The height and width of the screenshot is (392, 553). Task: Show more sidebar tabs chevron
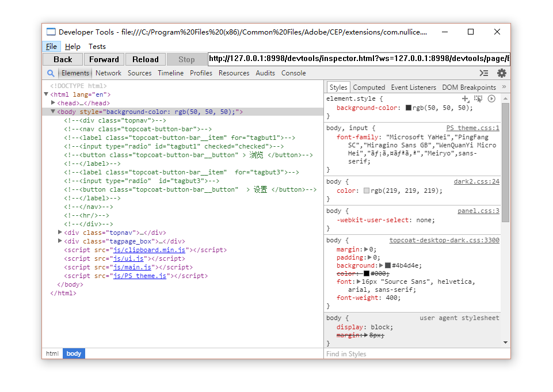tap(504, 87)
